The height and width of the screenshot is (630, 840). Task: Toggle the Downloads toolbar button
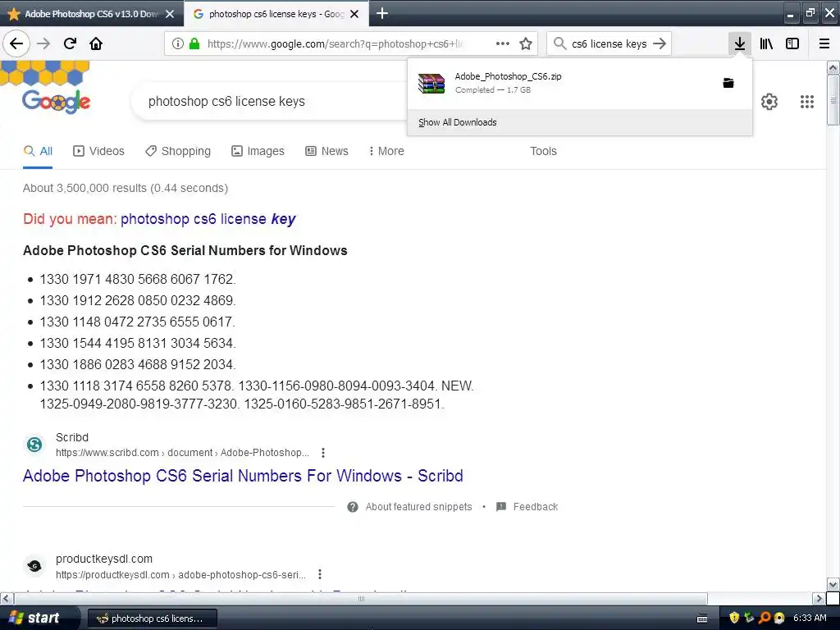coord(740,43)
